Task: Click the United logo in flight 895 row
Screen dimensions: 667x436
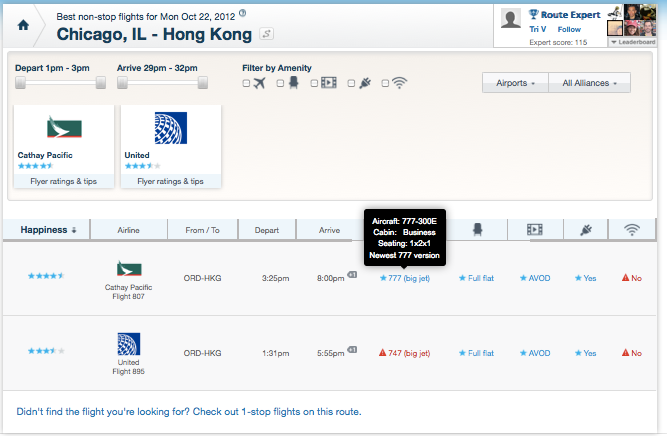Action: click(129, 344)
